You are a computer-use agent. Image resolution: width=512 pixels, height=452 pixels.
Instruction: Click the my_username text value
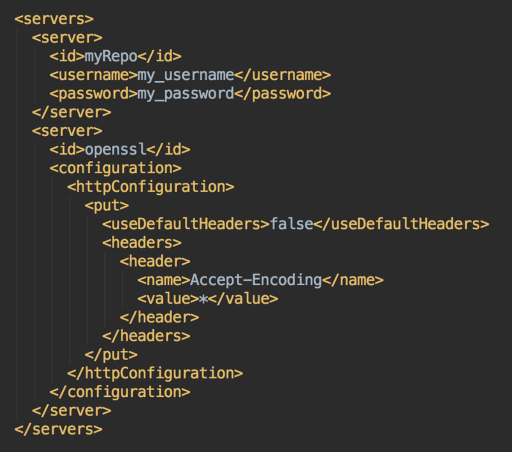point(186,76)
